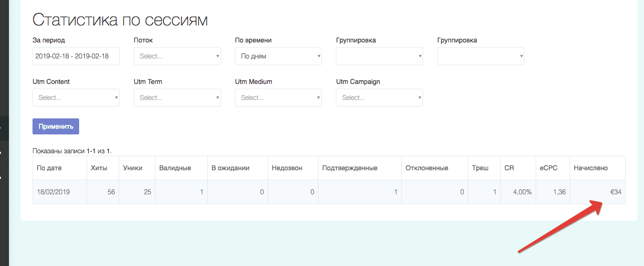Screen dimensions: 644x266
Task: Click the Хиты column header
Action: pyautogui.click(x=99, y=168)
